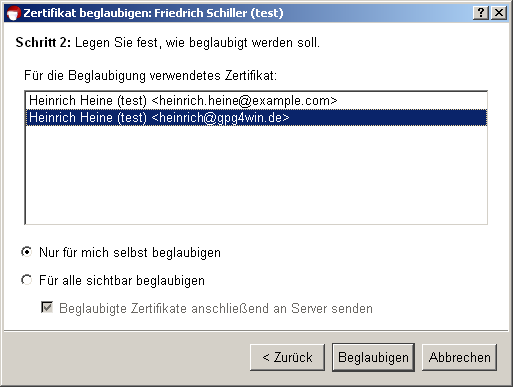513x387 pixels.
Task: Click the question mark help button
Action: tap(481, 13)
